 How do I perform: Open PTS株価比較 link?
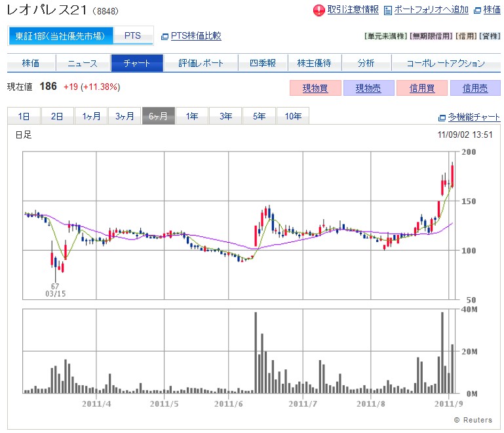coord(196,35)
